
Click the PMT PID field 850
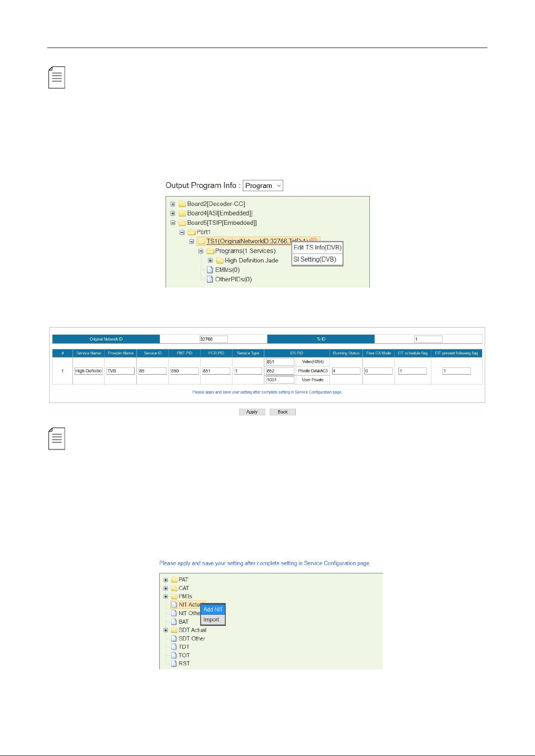click(x=184, y=371)
